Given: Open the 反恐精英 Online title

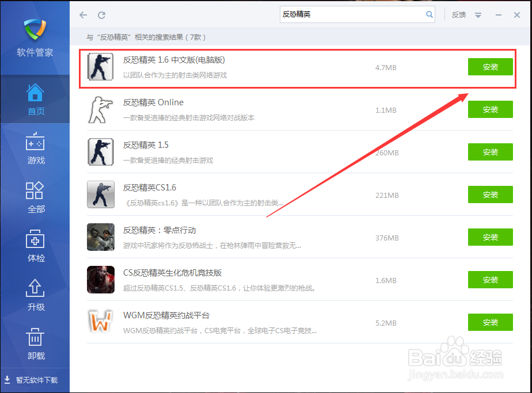Looking at the screenshot, I should [x=153, y=102].
